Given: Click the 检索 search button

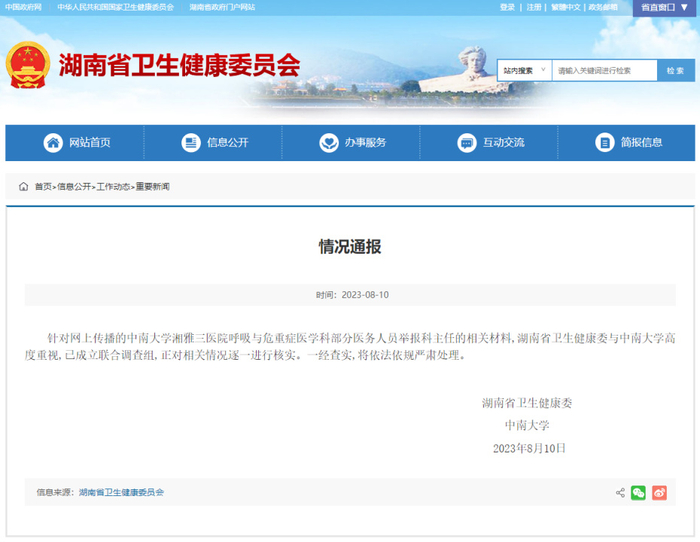Looking at the screenshot, I should 675,71.
